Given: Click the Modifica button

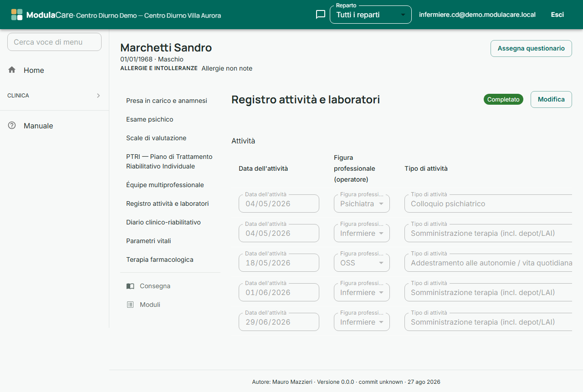Looking at the screenshot, I should (x=551, y=99).
